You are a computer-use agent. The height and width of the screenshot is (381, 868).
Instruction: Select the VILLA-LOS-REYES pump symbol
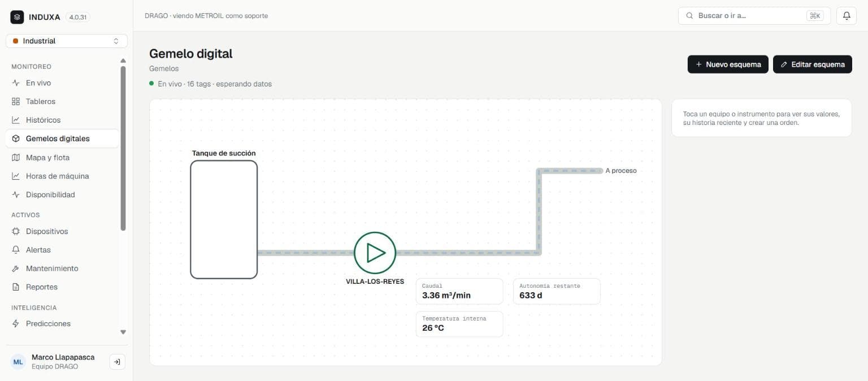point(375,253)
